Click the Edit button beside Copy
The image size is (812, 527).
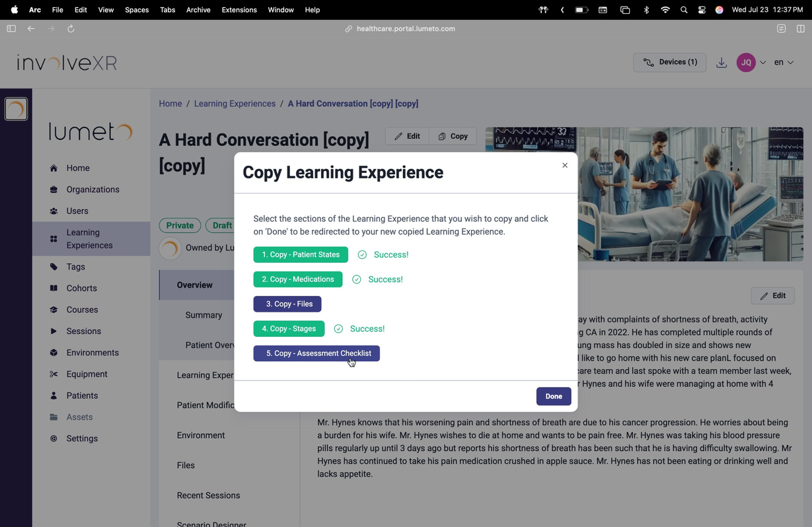coord(407,136)
